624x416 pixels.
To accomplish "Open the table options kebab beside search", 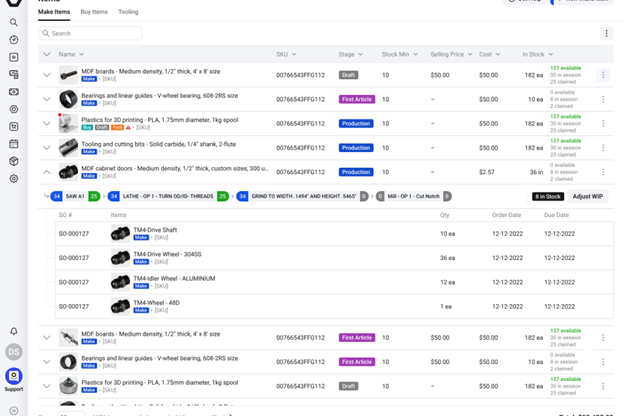I will pos(606,33).
